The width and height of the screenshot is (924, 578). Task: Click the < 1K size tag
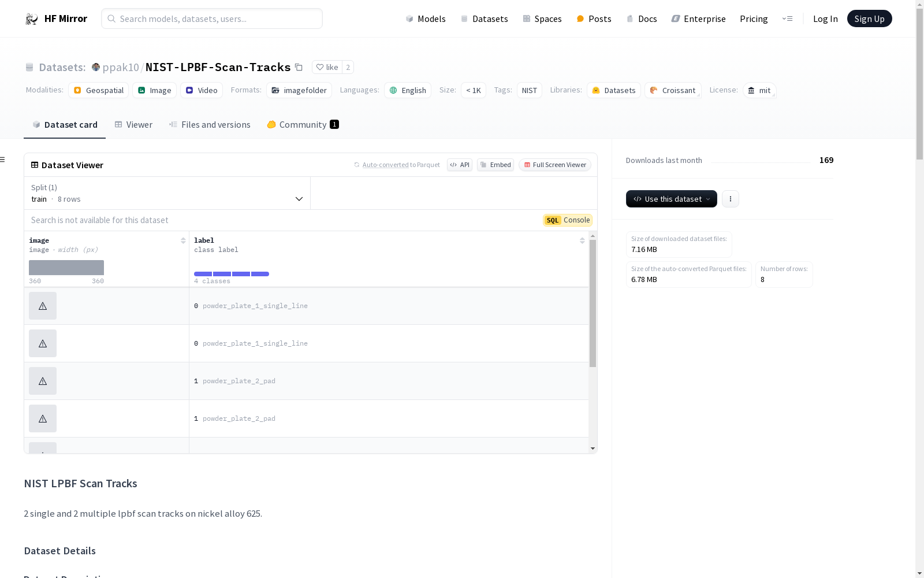[x=474, y=90]
